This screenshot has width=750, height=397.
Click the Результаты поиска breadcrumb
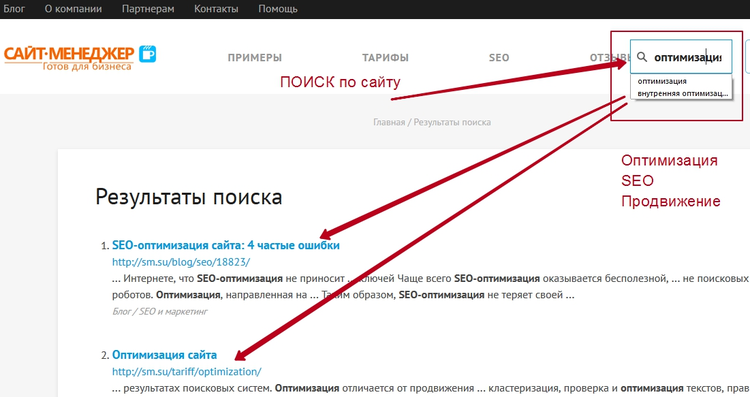click(x=452, y=122)
